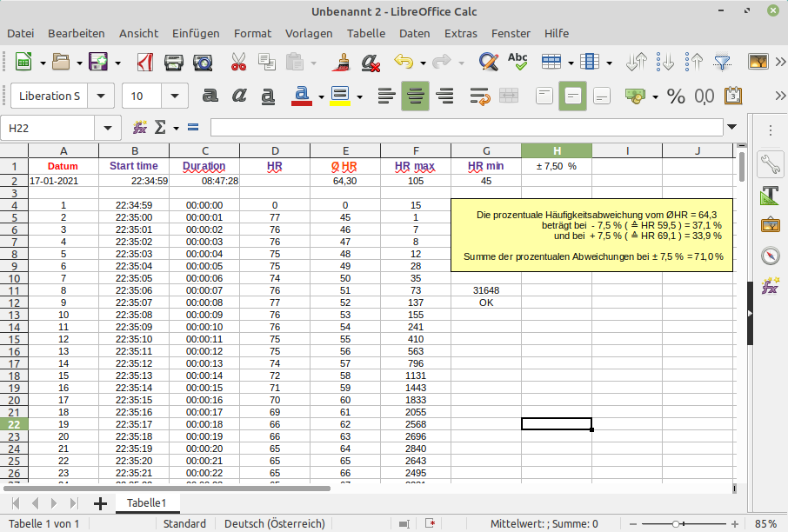The image size is (788, 532).
Task: Open the font color dropdown arrow
Action: click(321, 96)
